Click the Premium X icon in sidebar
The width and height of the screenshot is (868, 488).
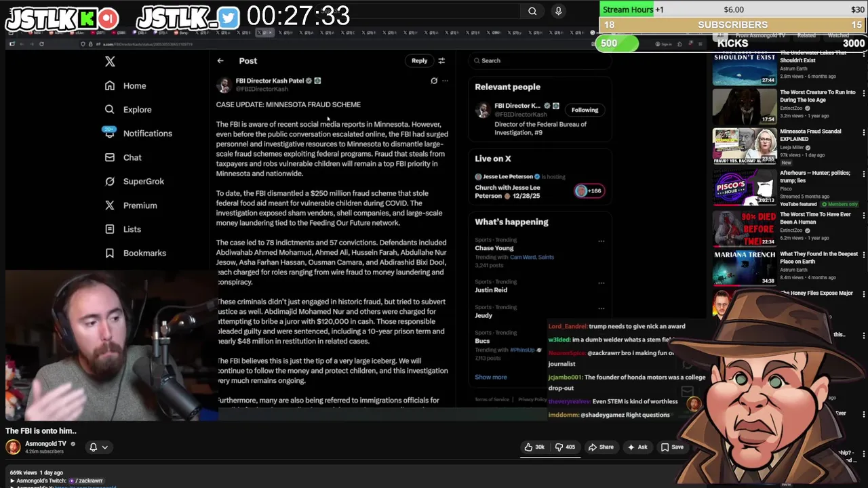110,205
